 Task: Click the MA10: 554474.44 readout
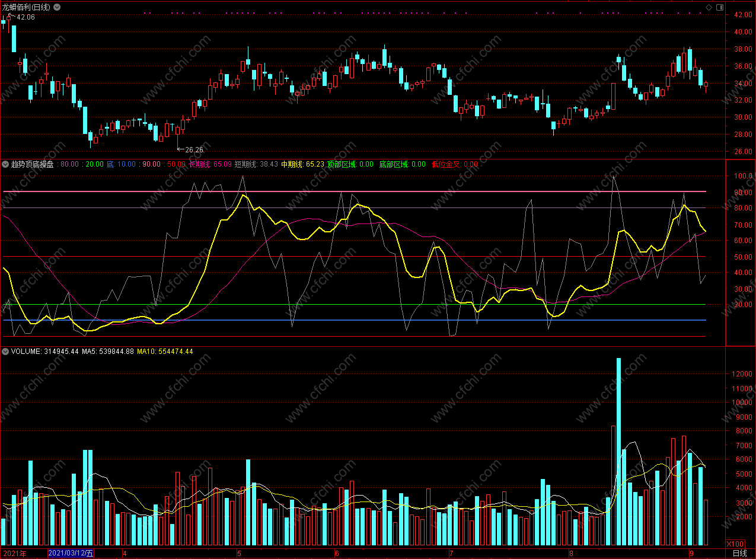click(x=165, y=352)
